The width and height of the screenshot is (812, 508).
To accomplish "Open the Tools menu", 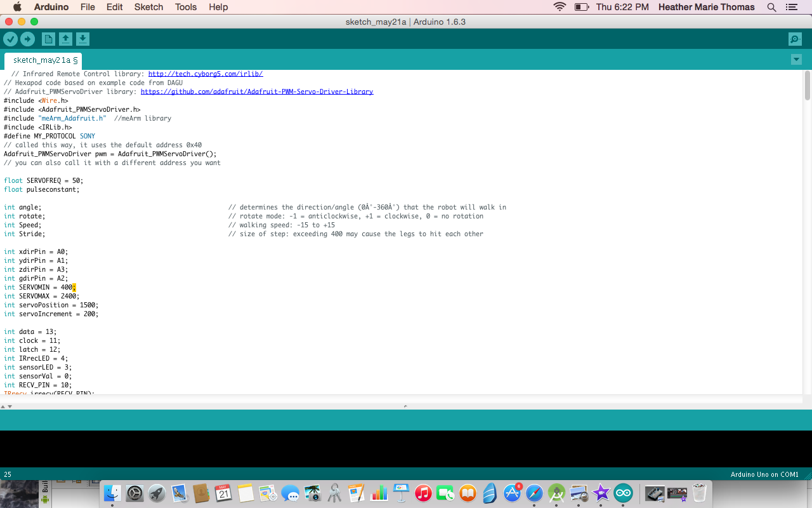I will pyautogui.click(x=186, y=7).
